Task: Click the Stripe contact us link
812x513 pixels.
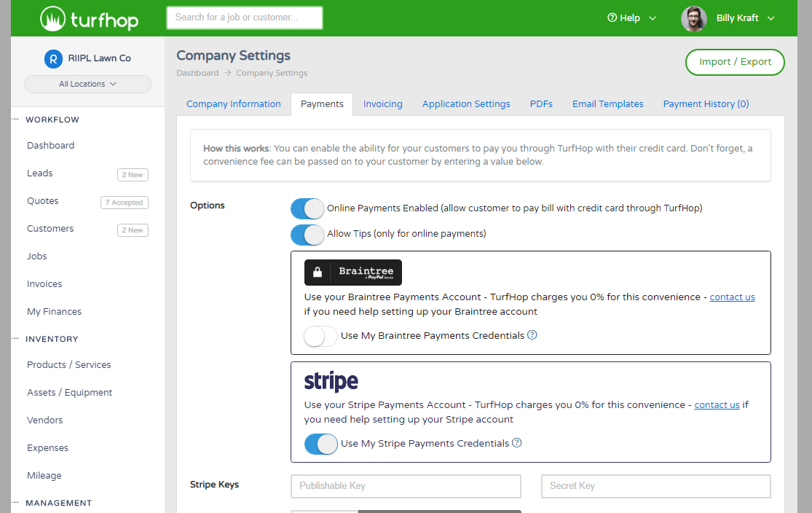Action: point(717,404)
